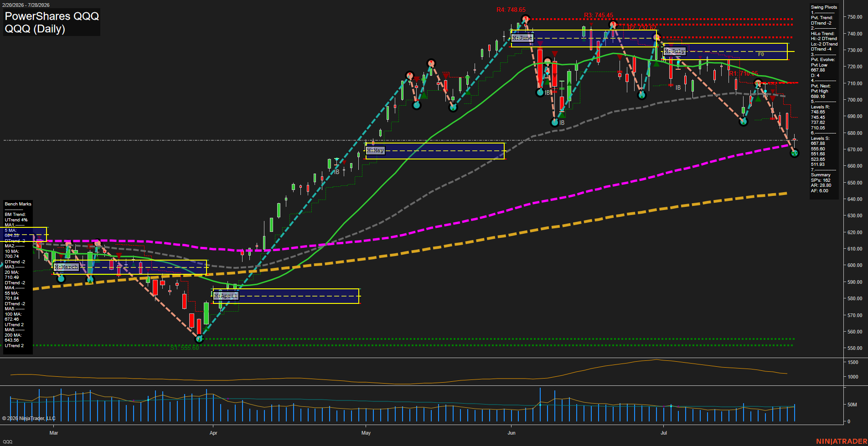Click the date range 2/20/2026 - 7/28/2026
The height and width of the screenshot is (446, 868).
coord(26,5)
